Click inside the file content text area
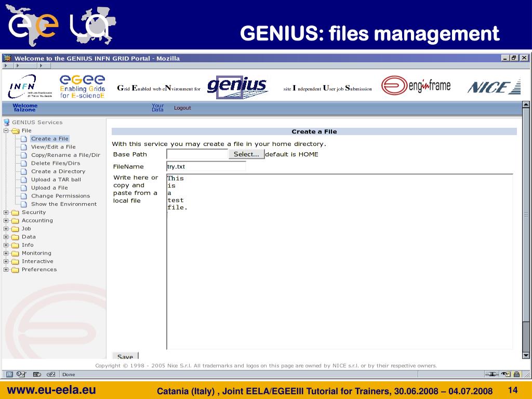This screenshot has height=399, width=532. (340, 262)
